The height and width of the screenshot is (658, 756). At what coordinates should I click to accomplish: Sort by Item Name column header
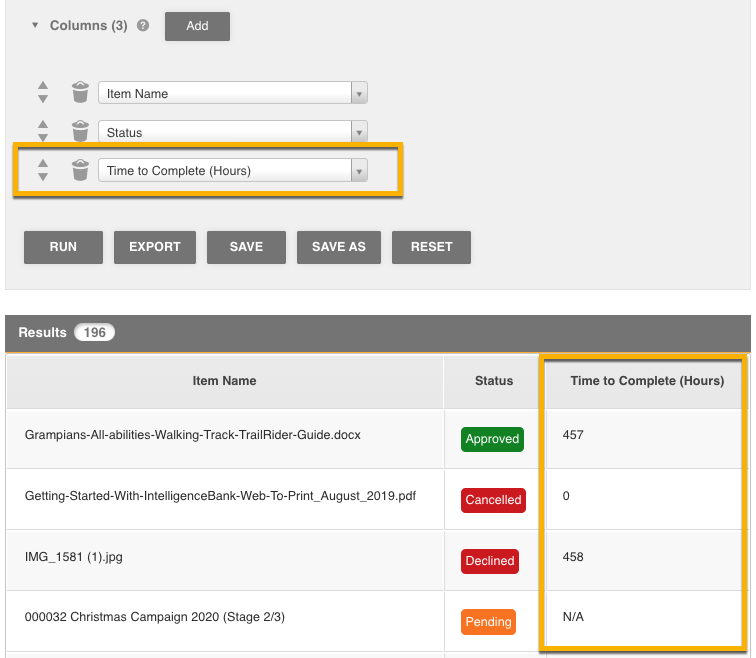pos(224,381)
